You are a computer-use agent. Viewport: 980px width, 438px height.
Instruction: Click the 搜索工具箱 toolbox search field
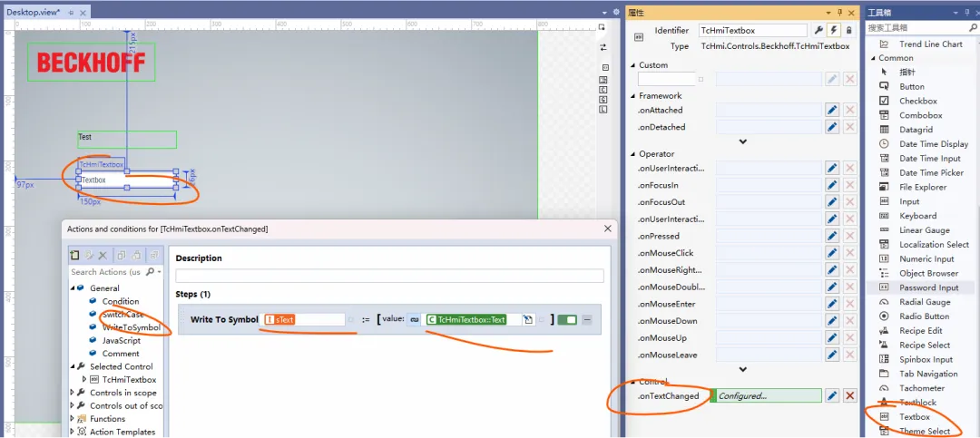click(x=916, y=28)
